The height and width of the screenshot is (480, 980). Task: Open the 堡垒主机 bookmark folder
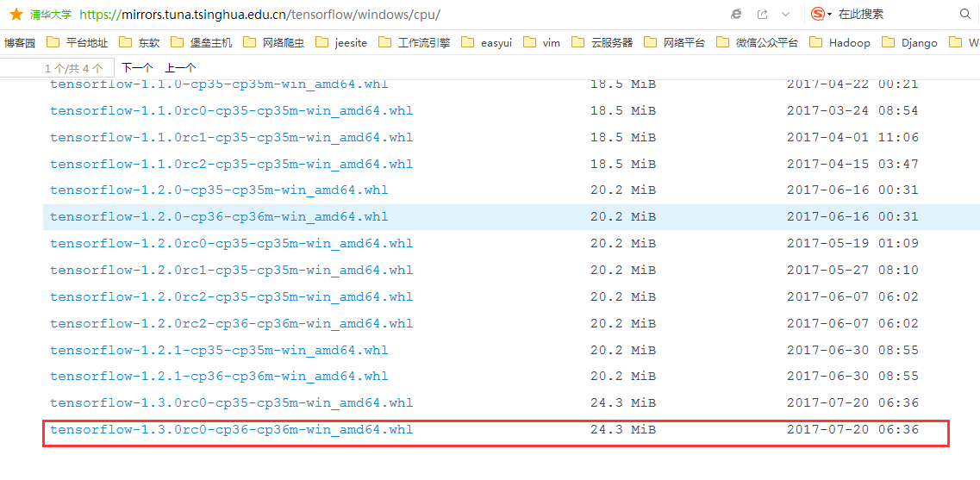tap(201, 42)
